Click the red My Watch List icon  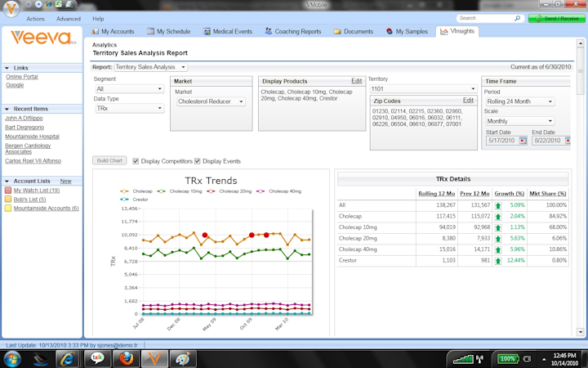8,191
